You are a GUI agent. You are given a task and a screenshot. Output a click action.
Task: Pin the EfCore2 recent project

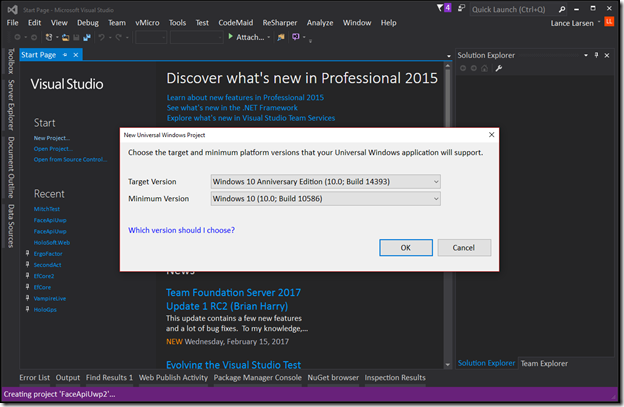click(x=27, y=275)
